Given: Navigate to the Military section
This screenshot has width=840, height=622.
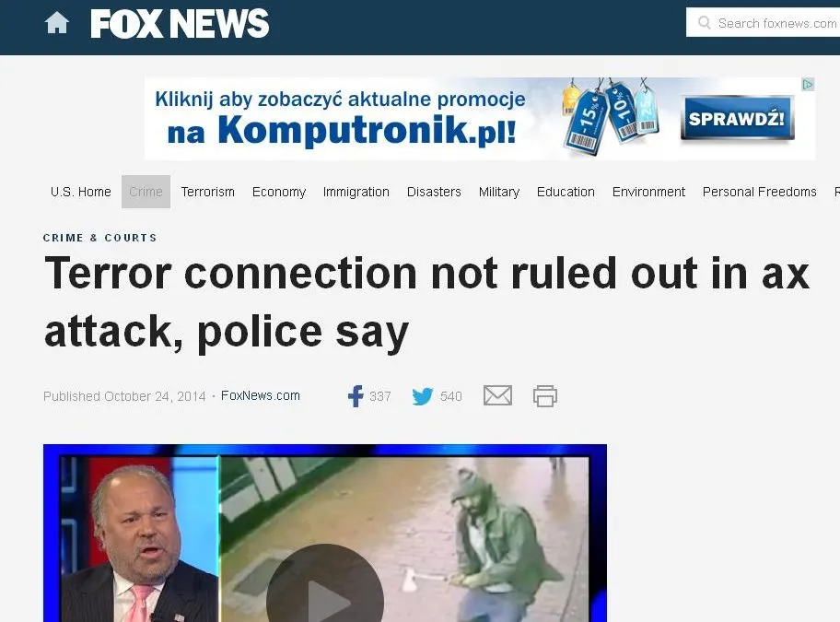Looking at the screenshot, I should [499, 192].
